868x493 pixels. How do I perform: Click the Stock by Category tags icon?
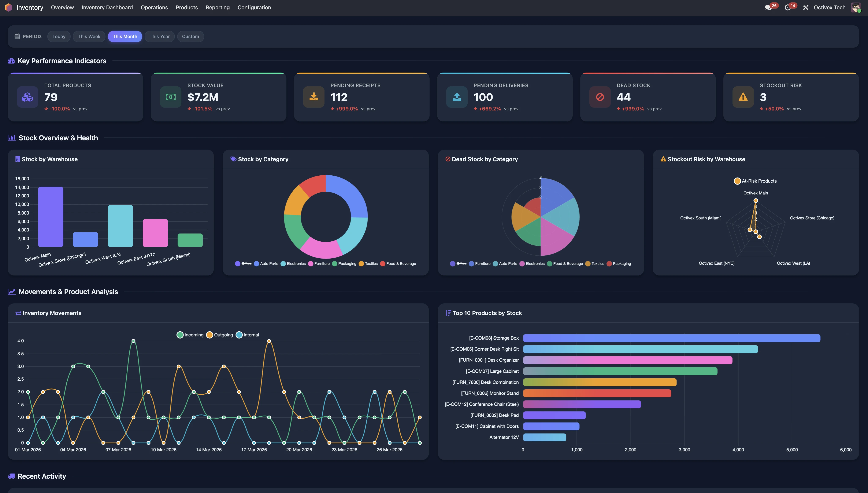pos(233,159)
